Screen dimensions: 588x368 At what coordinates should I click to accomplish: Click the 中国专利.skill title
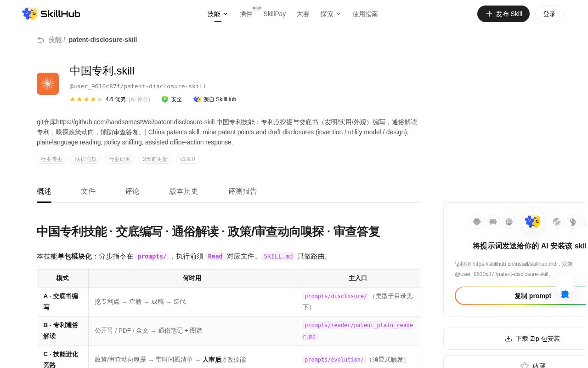(102, 71)
